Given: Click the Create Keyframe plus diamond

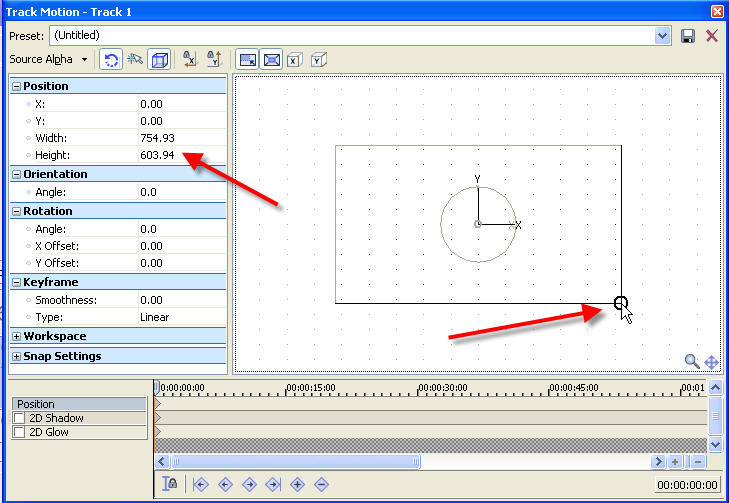Looking at the screenshot, I should (297, 484).
